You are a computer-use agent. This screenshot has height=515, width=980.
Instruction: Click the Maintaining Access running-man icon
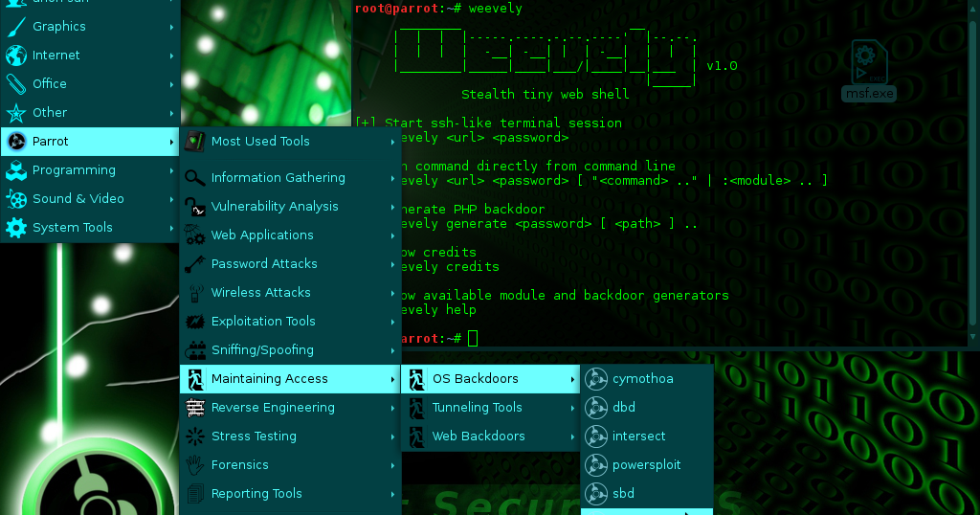(x=195, y=379)
